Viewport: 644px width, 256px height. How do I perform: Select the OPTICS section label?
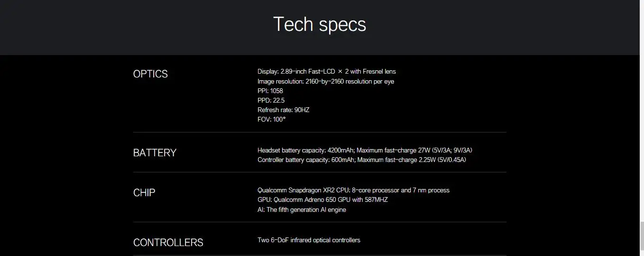150,74
